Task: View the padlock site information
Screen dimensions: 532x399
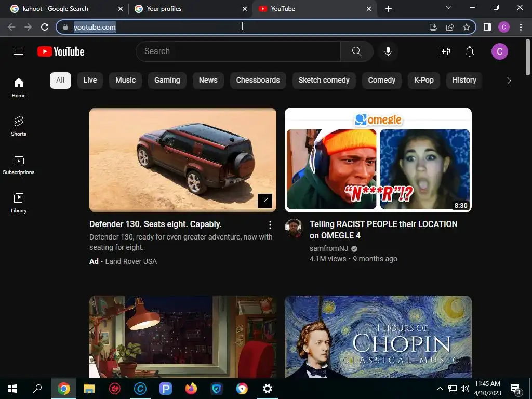Action: point(65,27)
